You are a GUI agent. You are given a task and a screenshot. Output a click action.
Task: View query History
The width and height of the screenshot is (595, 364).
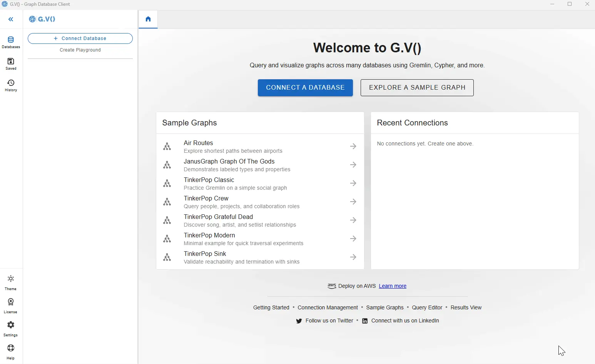(x=11, y=85)
